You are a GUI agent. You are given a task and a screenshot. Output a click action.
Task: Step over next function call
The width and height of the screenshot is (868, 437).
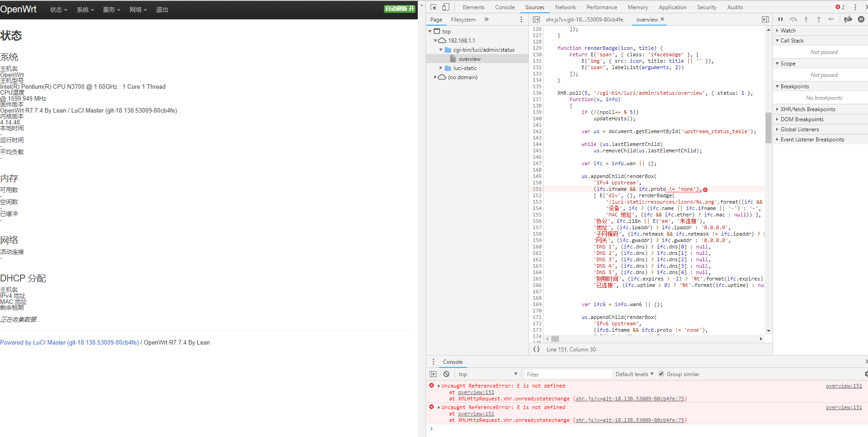point(793,19)
